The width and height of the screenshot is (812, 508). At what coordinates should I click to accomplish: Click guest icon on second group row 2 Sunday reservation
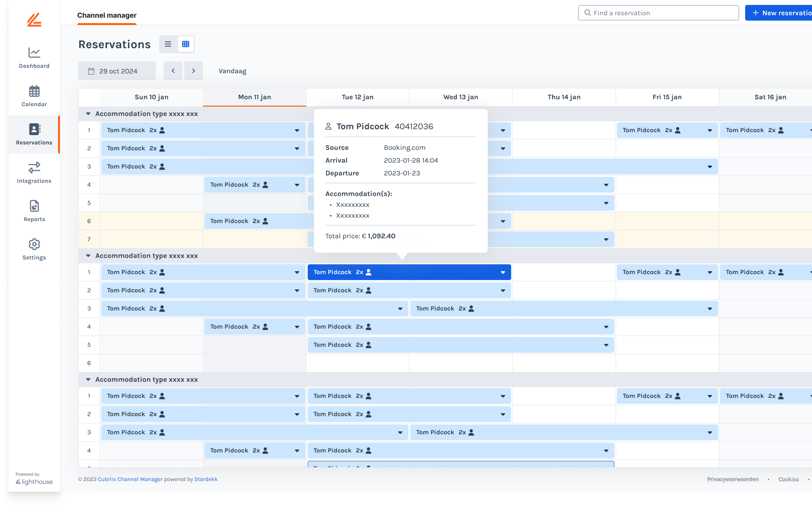(162, 290)
